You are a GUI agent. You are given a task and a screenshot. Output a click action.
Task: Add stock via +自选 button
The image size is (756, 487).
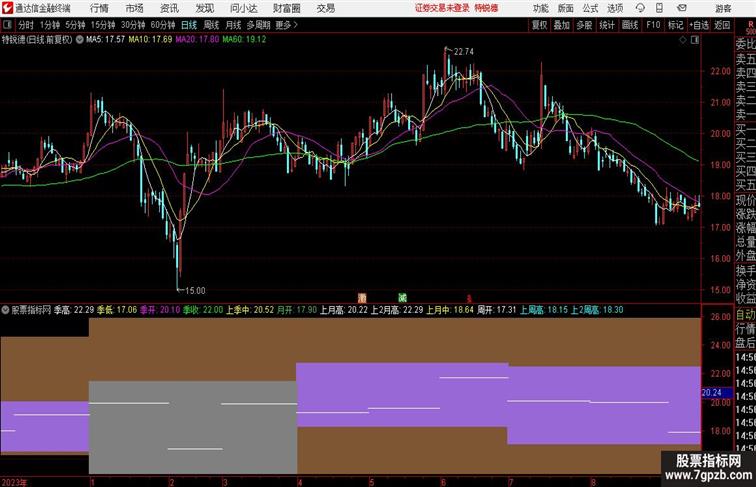click(699, 25)
